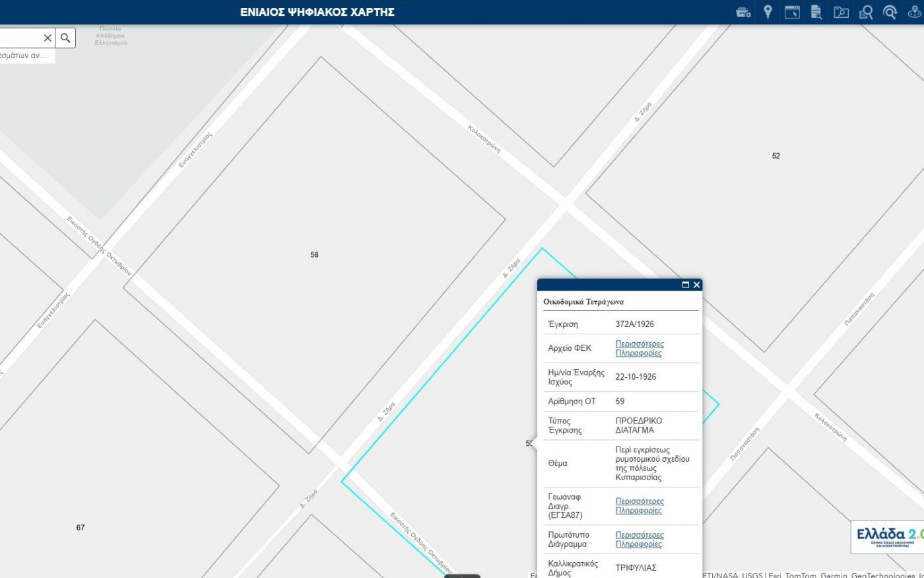Click the Θέμα description text in popup
Viewport: 924px width, 578px height.
(x=653, y=464)
